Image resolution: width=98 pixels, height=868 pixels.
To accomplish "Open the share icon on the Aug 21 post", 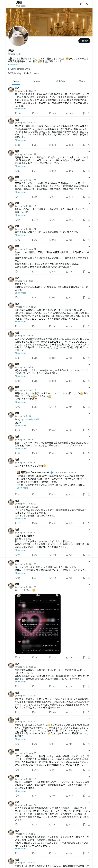I will (89, 271).
